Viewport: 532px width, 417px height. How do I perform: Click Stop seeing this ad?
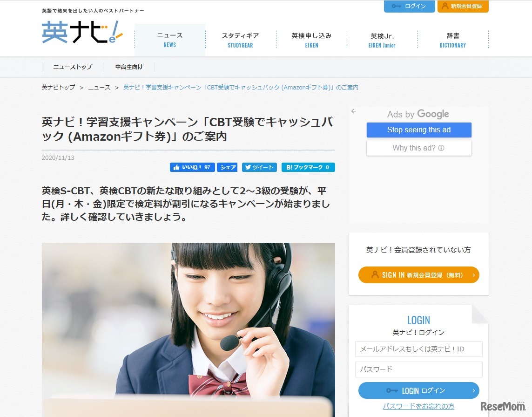pos(419,130)
